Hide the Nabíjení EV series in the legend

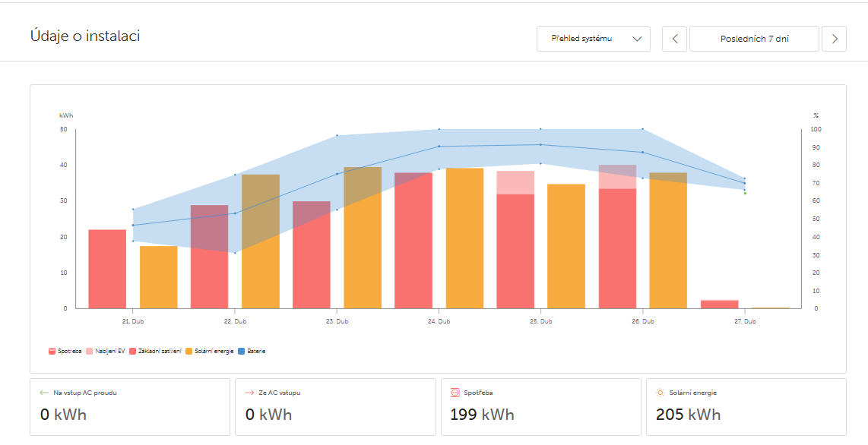click(105, 352)
